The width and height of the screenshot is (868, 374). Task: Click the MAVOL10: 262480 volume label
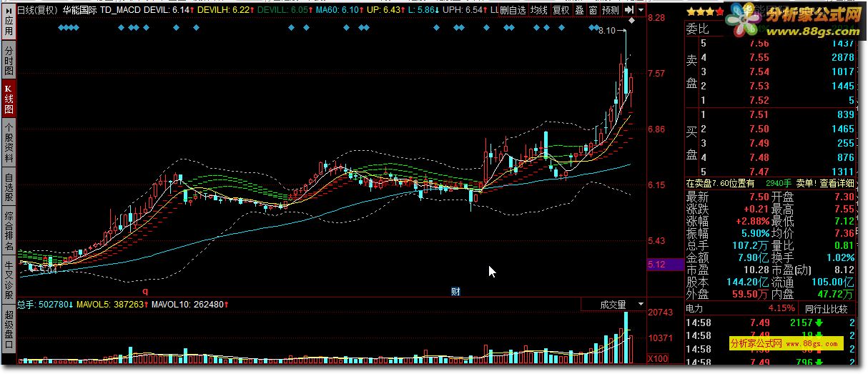click(x=189, y=305)
